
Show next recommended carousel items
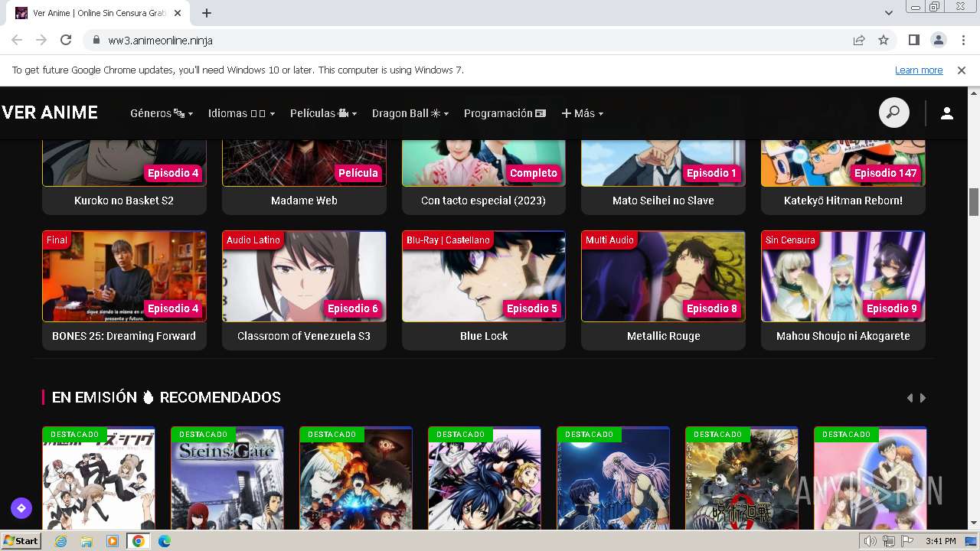tap(923, 398)
